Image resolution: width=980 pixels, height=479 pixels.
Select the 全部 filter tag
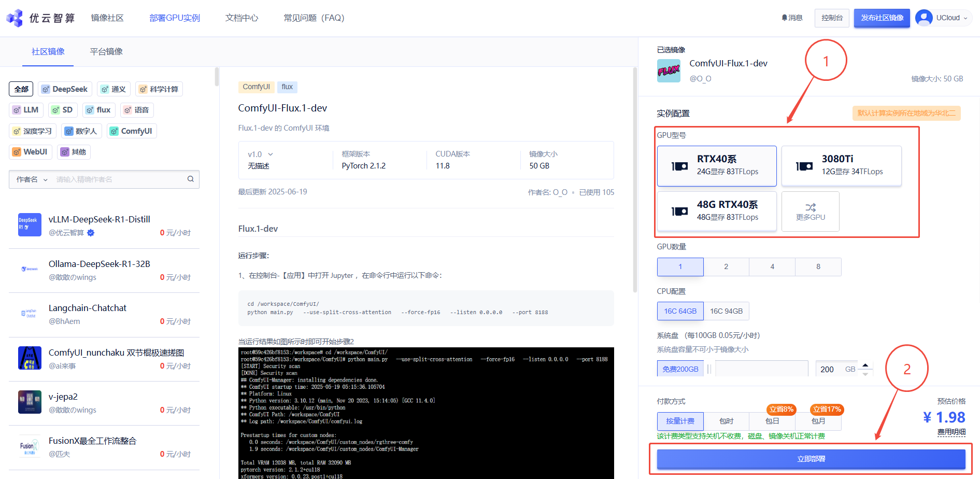[21, 89]
